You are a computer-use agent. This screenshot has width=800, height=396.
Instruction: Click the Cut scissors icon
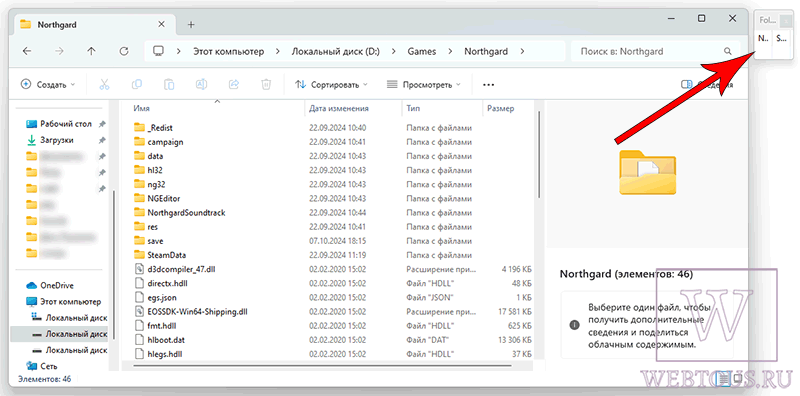tap(105, 85)
